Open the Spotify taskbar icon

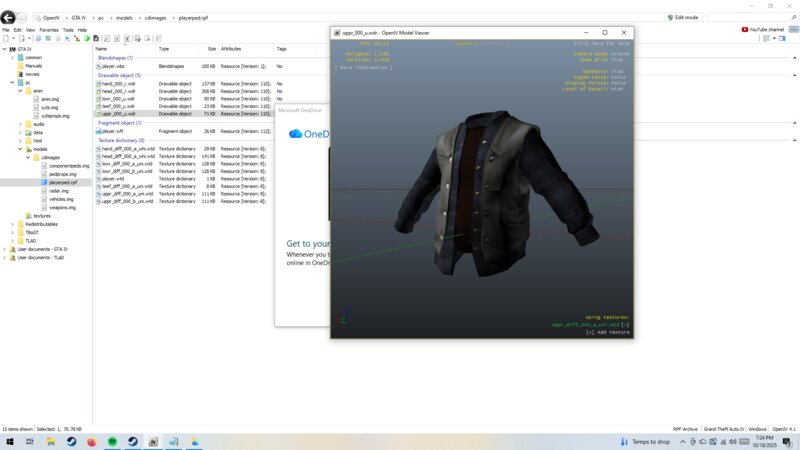point(111,441)
